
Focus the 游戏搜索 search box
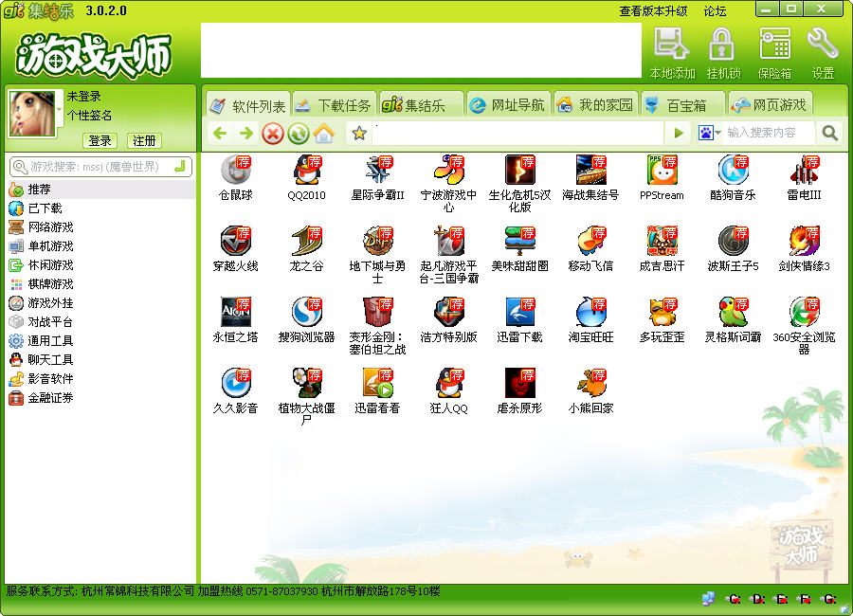pyautogui.click(x=100, y=167)
